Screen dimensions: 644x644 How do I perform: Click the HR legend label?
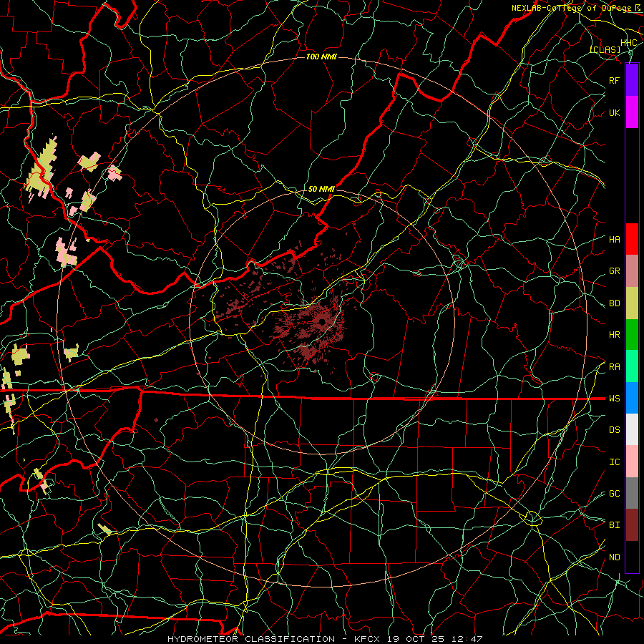(x=615, y=335)
